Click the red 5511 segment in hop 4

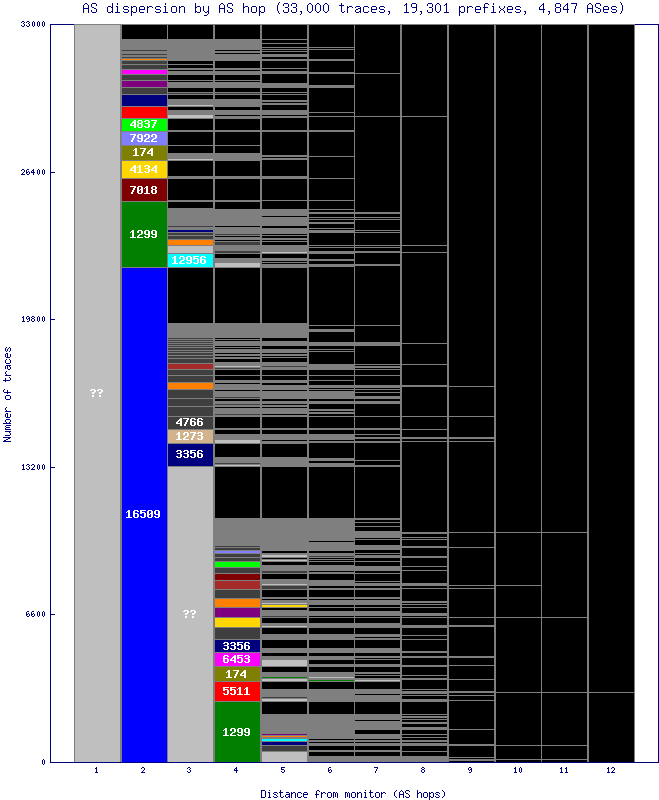pos(237,691)
